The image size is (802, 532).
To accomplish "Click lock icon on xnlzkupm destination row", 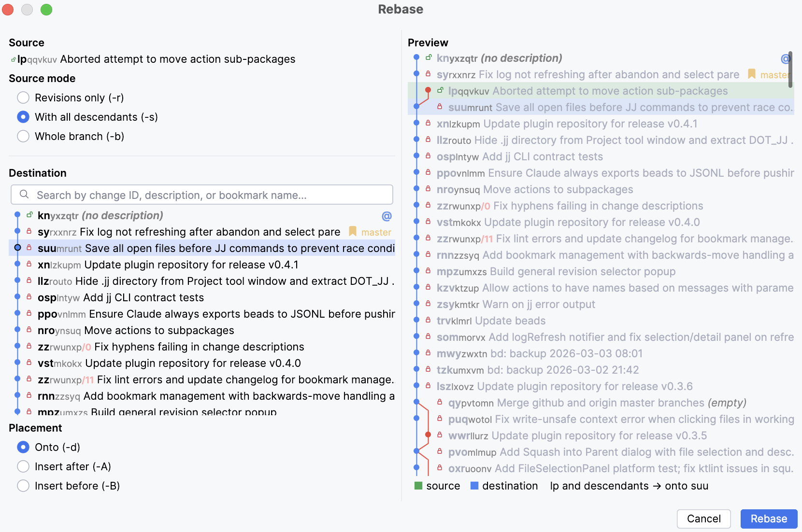I will click(29, 264).
